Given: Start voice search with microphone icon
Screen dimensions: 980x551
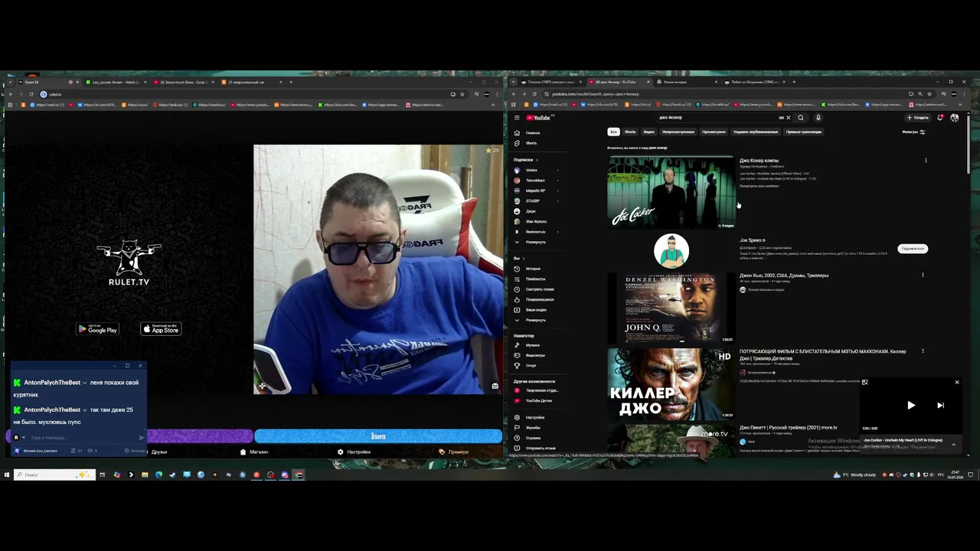Looking at the screenshot, I should pyautogui.click(x=818, y=118).
